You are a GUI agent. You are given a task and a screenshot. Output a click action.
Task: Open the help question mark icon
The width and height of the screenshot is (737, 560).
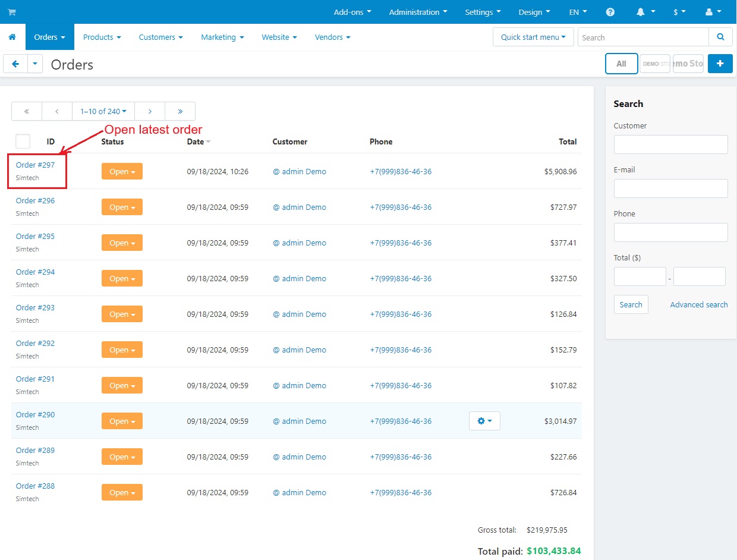(x=610, y=12)
